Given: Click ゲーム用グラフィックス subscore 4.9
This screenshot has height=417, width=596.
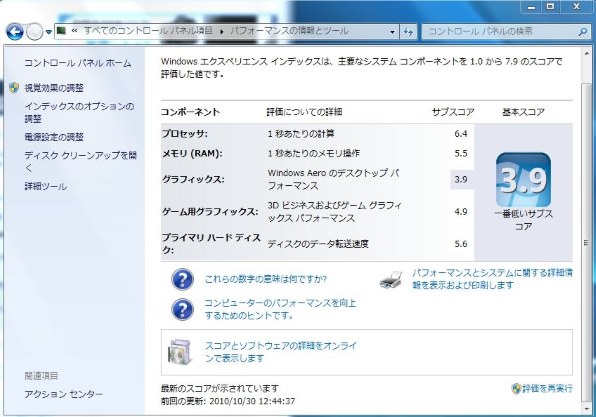Looking at the screenshot, I should pos(461,212).
